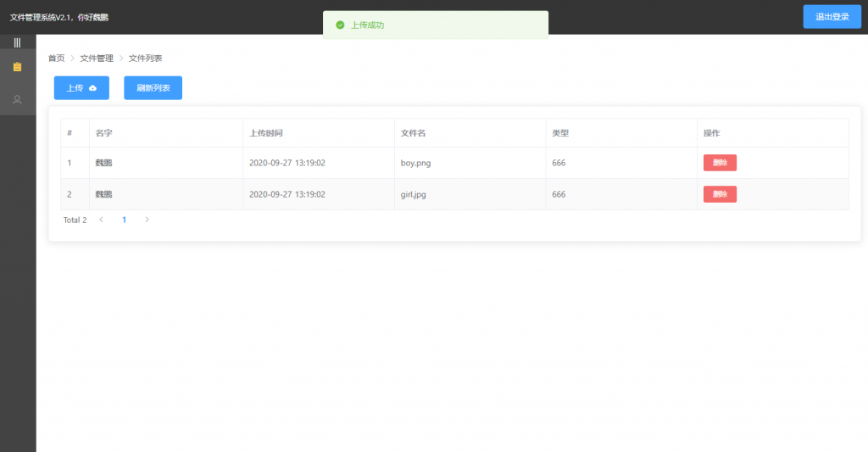Delete the girl.jpg file row
This screenshot has height=452, width=868.
pyautogui.click(x=720, y=194)
